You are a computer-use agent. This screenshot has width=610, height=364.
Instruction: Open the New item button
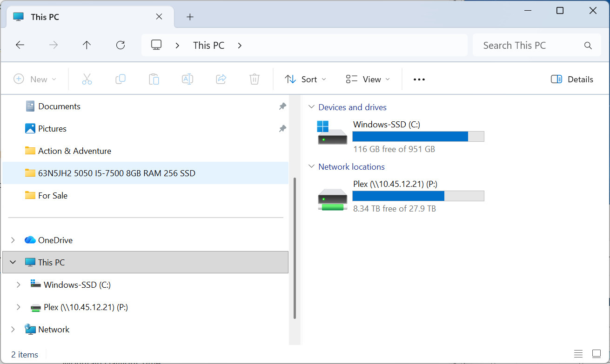pyautogui.click(x=35, y=79)
